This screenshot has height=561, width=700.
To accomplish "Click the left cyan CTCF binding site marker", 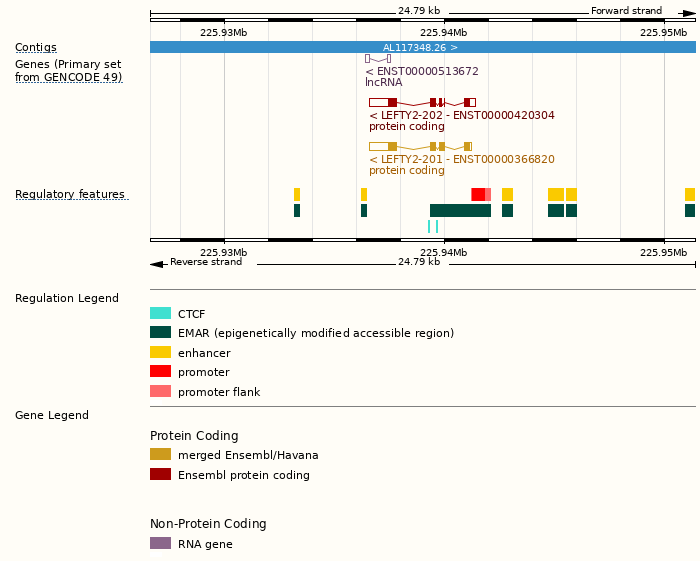I will 429,226.
